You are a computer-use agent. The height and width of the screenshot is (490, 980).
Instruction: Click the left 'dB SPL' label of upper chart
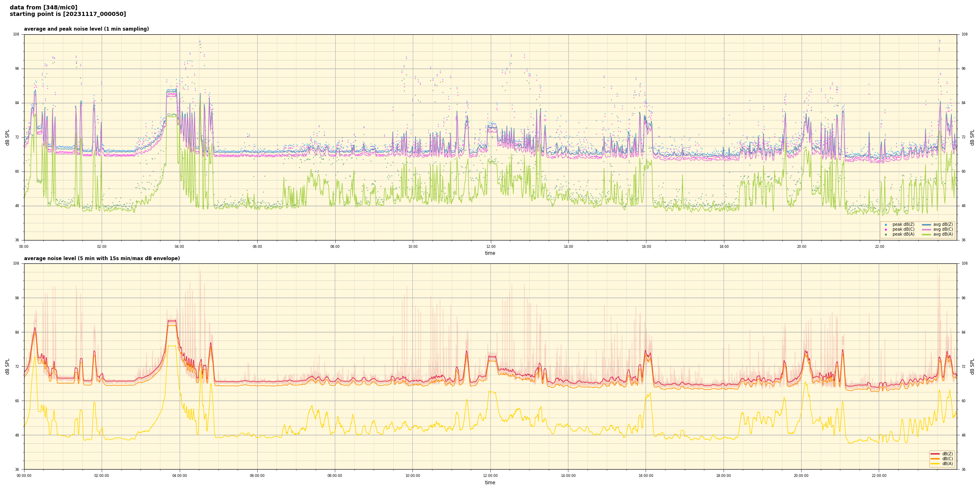[7, 137]
